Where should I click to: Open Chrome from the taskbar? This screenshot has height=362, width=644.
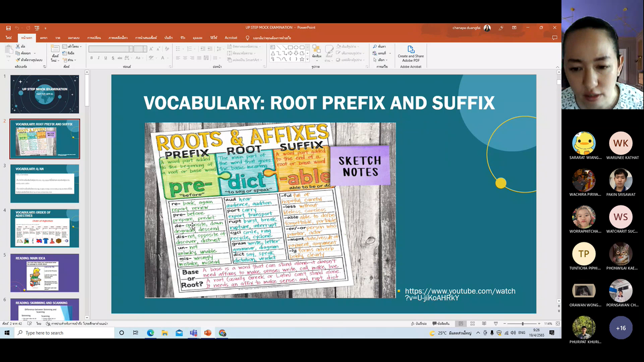pos(222,333)
